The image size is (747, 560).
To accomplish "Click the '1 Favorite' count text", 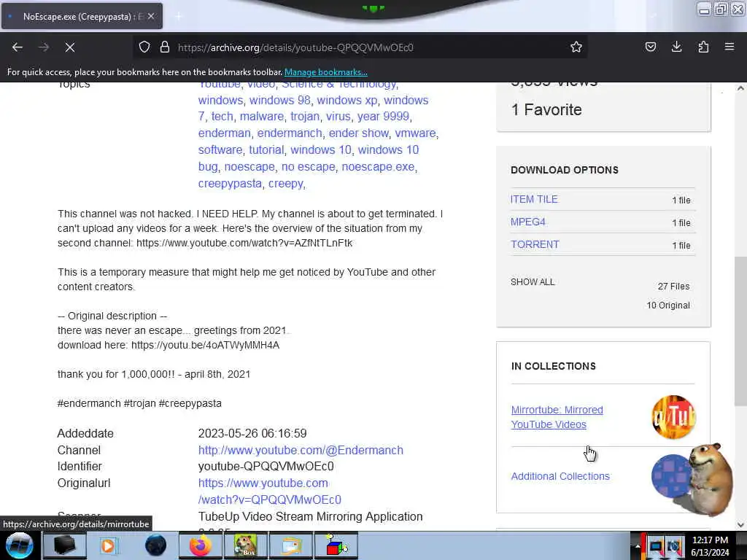I will pos(546,110).
